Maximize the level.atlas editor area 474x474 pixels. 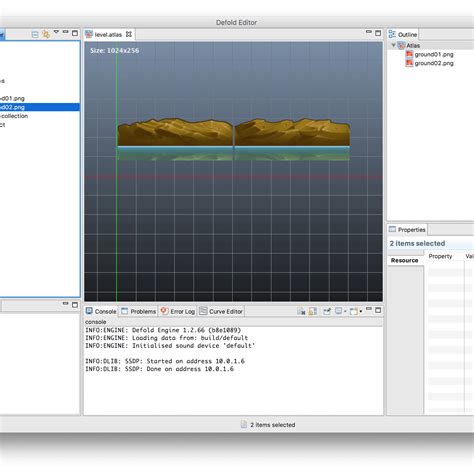click(378, 33)
